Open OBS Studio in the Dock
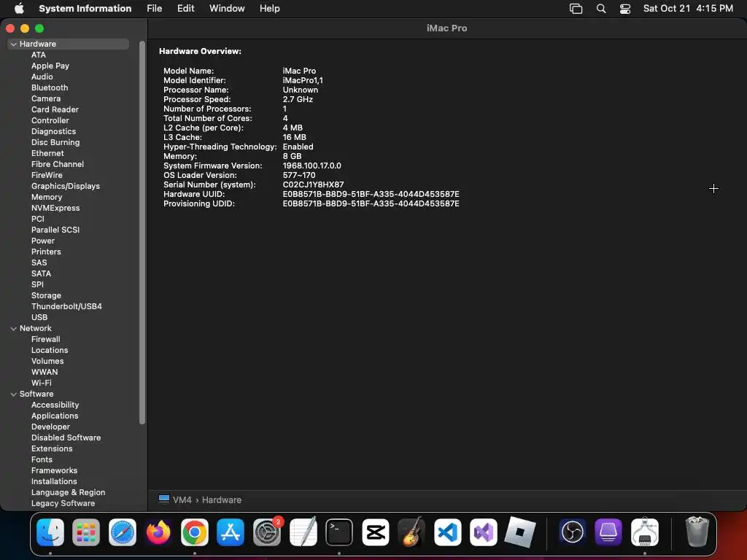This screenshot has width=747, height=560. [x=573, y=532]
